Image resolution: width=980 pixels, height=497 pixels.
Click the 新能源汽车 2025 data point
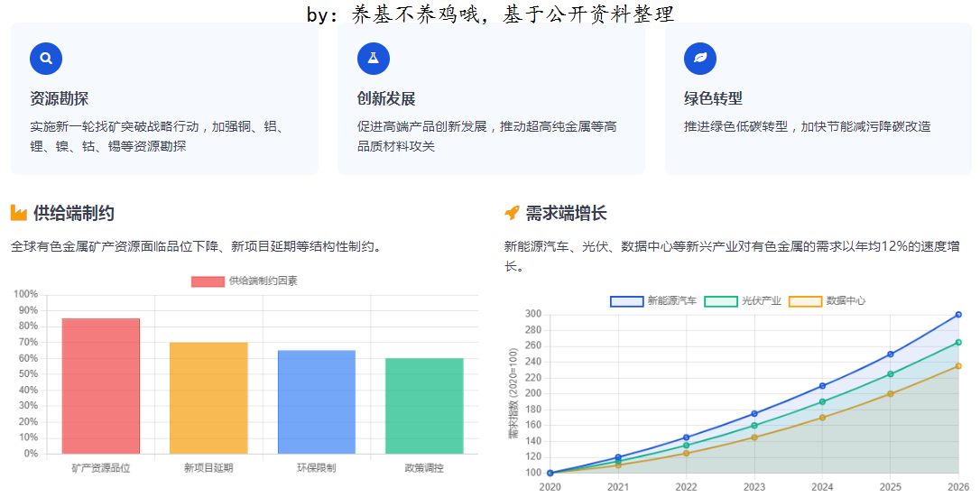pos(890,354)
